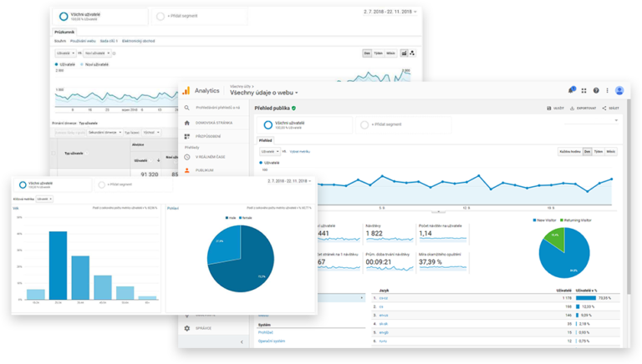Screen dimensions: 642x364
Task: Select the Přehled tab in Přehled publika
Action: pyautogui.click(x=265, y=140)
